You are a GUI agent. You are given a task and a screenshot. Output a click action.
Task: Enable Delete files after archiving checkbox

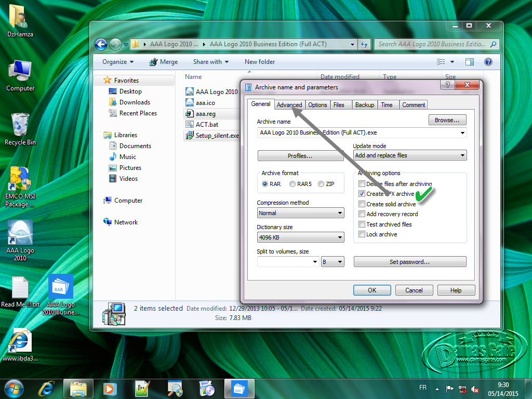362,184
